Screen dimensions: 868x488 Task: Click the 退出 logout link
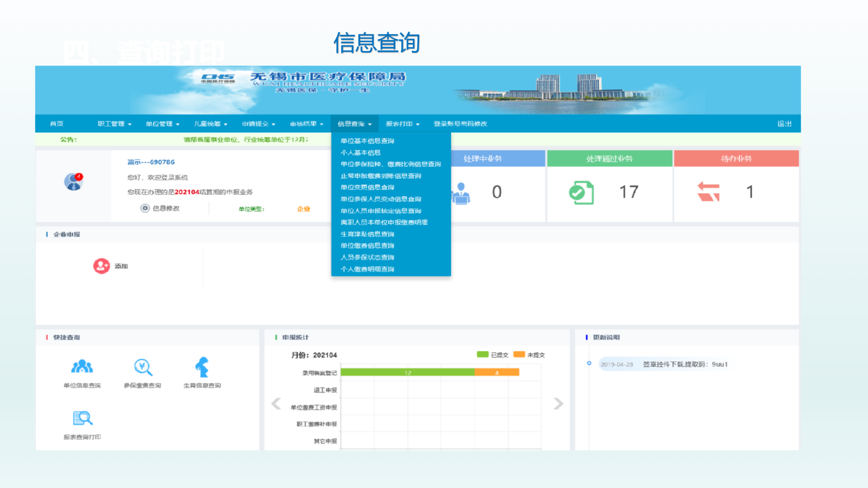tap(784, 124)
